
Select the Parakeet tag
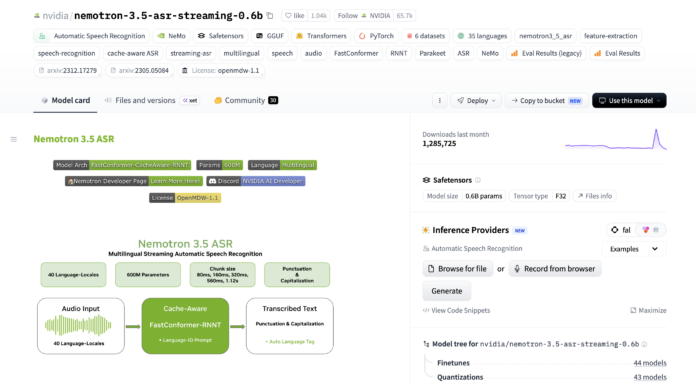click(x=432, y=53)
